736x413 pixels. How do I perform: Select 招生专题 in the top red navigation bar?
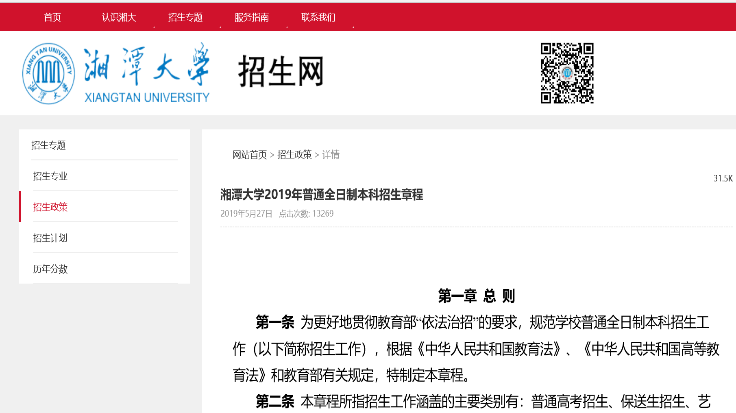[x=185, y=17]
